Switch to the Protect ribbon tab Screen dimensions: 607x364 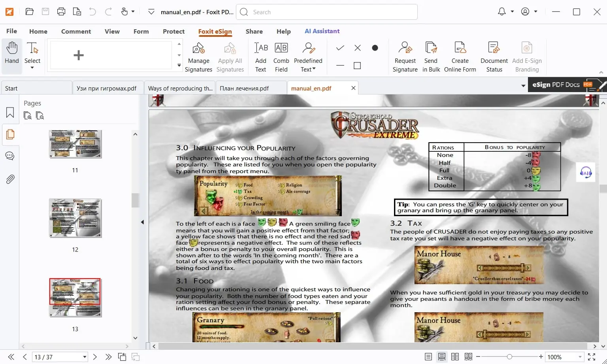point(173,31)
